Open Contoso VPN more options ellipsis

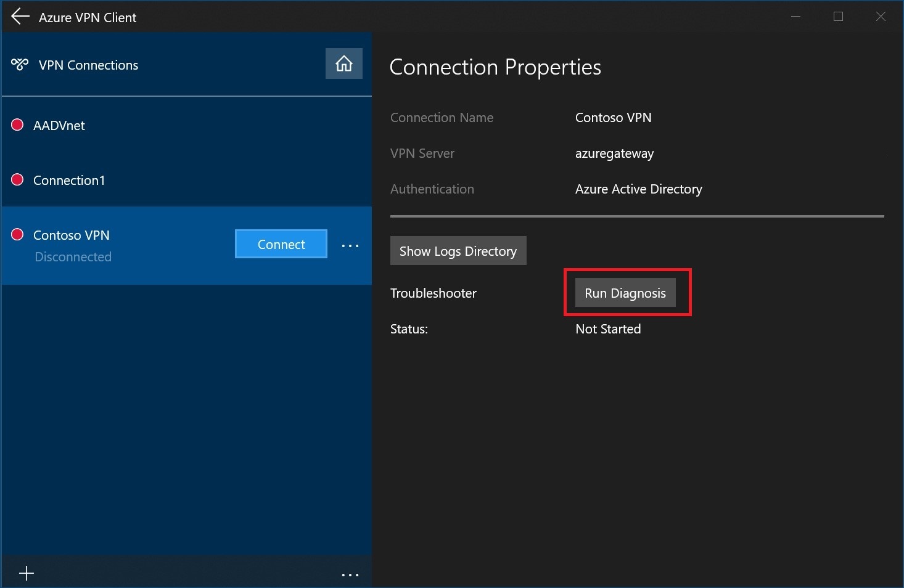point(350,245)
